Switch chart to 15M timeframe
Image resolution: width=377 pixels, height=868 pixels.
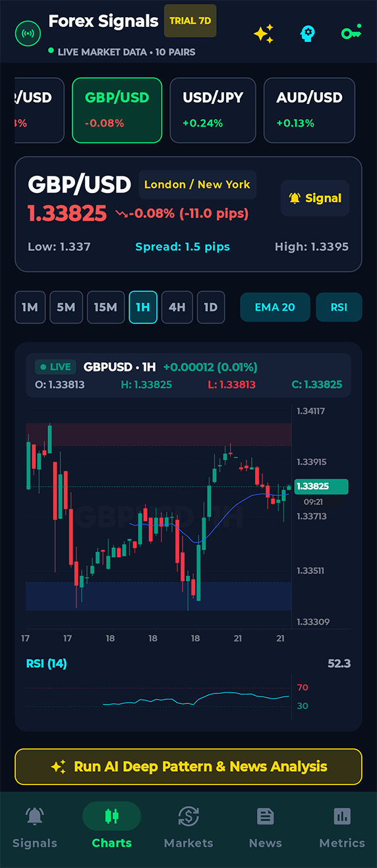[105, 308]
